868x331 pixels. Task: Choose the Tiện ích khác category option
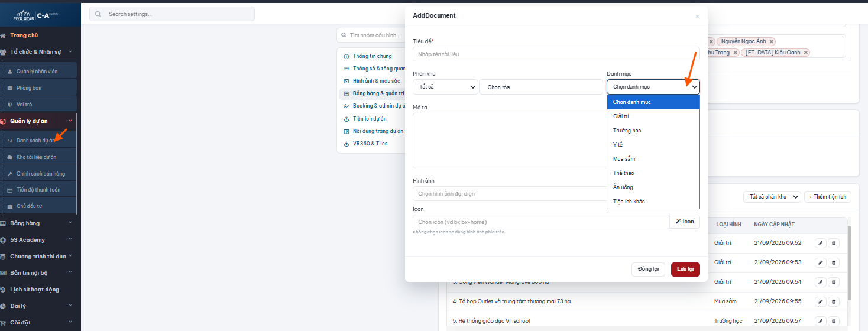click(x=653, y=202)
